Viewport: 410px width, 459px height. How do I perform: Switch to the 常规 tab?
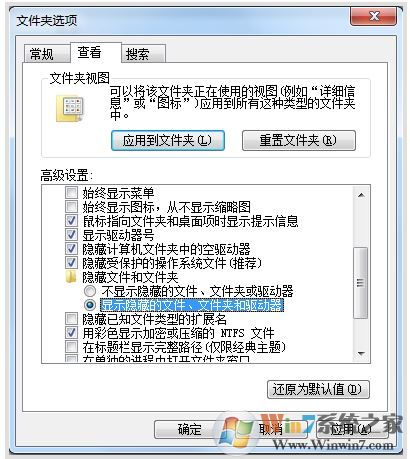pos(42,54)
